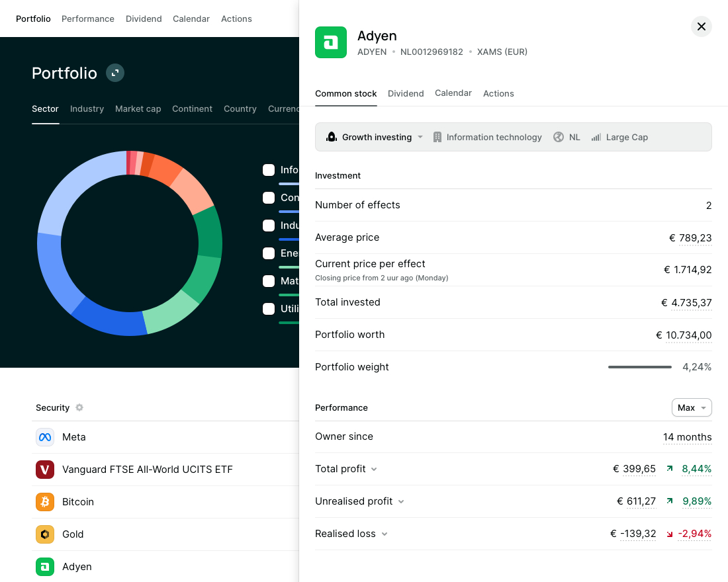This screenshot has height=582, width=728.
Task: Open the Max period dropdown
Action: coord(692,407)
